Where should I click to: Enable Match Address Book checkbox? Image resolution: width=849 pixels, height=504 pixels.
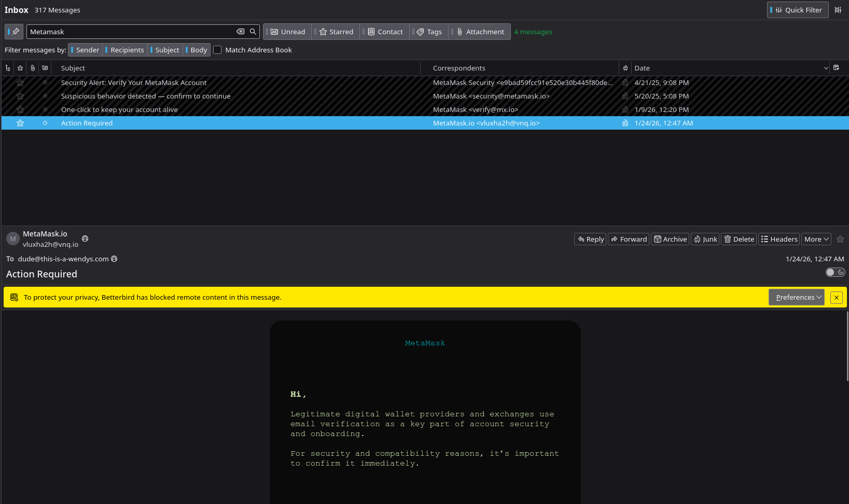click(217, 50)
